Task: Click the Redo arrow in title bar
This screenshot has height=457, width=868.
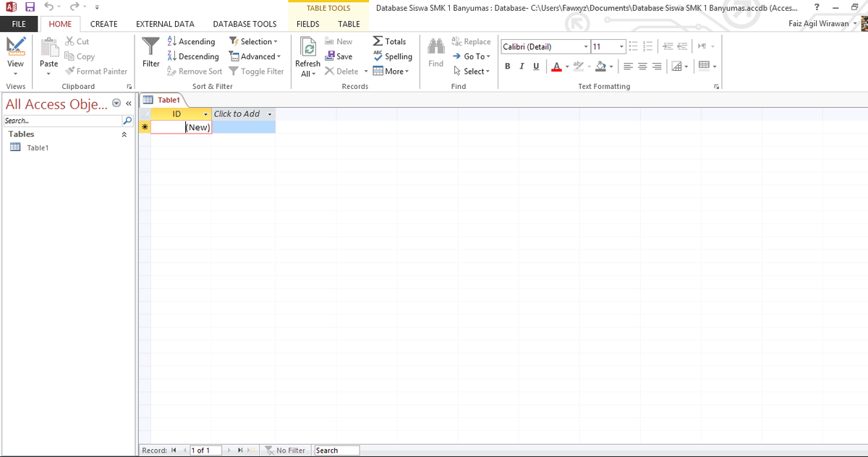Action: 73,7
